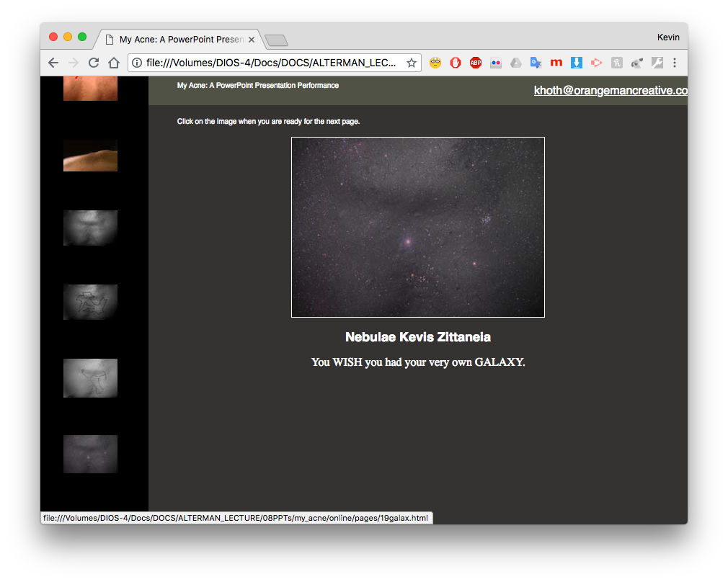Image resolution: width=728 pixels, height=582 pixels.
Task: Bookmark this page with the star
Action: [412, 63]
